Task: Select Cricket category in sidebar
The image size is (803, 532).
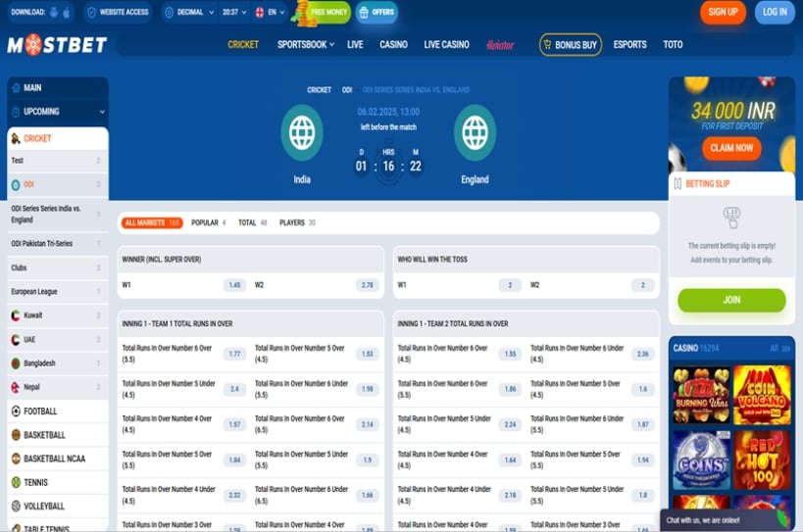Action: click(x=58, y=138)
